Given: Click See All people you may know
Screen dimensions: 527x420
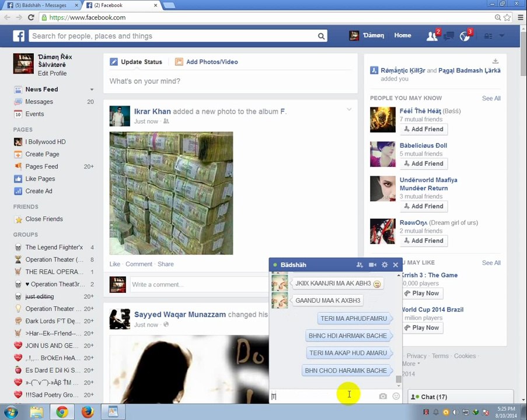Looking at the screenshot, I should pos(491,98).
